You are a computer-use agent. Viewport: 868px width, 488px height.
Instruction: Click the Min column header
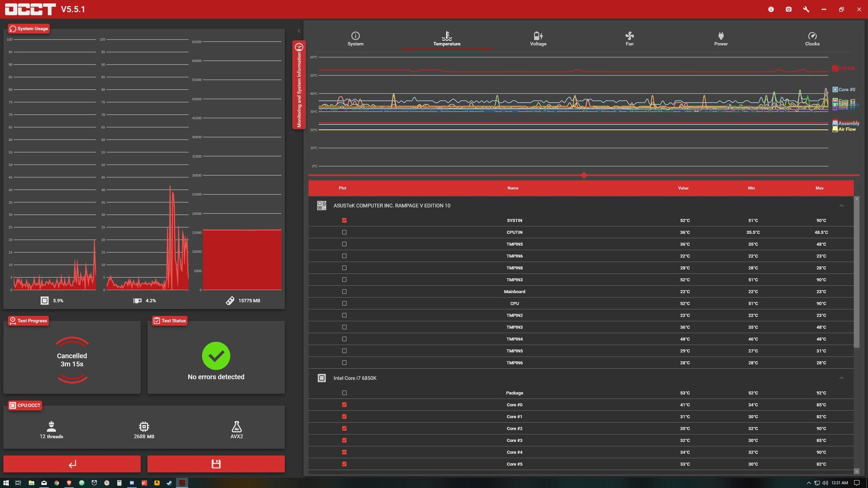(x=751, y=188)
